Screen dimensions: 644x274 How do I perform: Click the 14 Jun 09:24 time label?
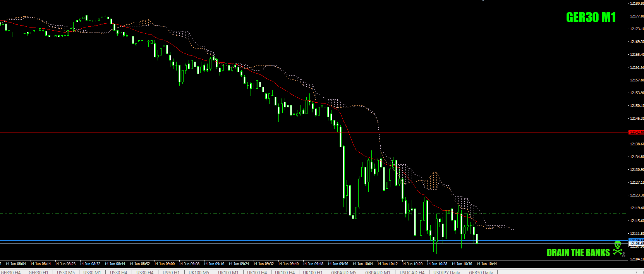[239, 264]
